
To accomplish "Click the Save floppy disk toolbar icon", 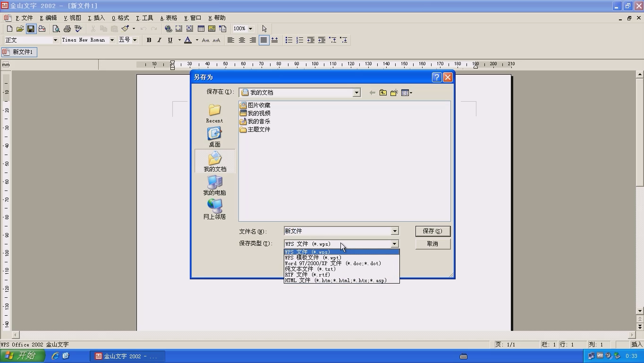I will coord(31,29).
